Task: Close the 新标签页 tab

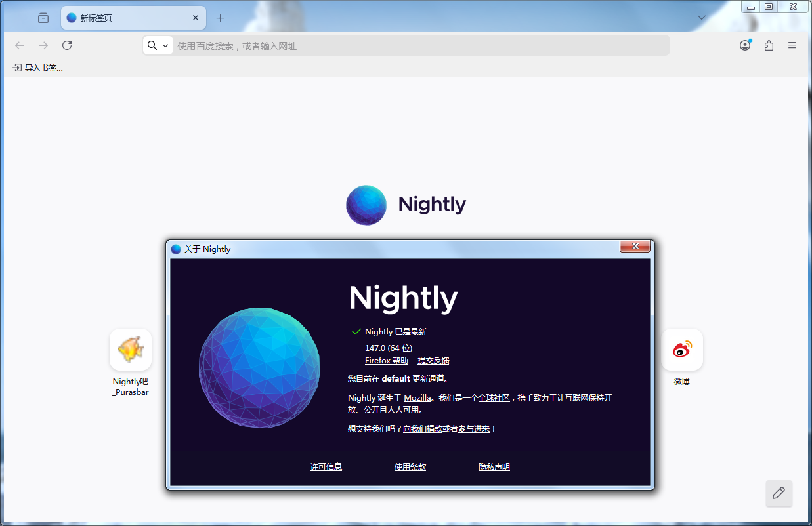Action: tap(196, 18)
